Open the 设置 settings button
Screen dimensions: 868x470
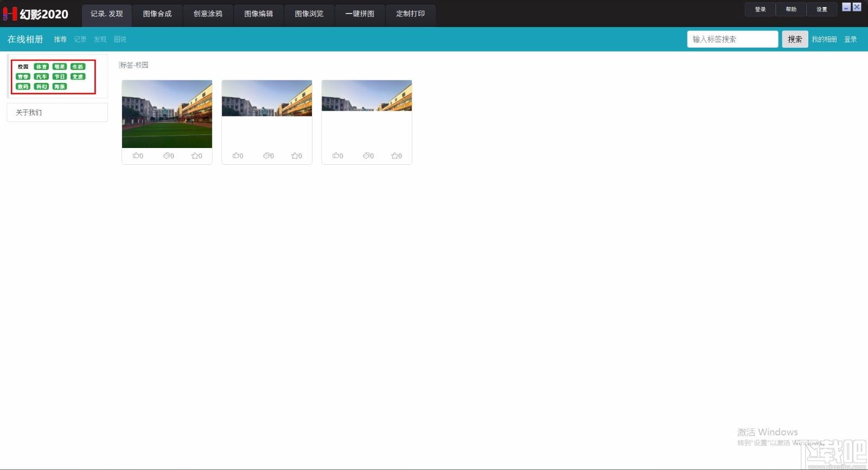[821, 9]
